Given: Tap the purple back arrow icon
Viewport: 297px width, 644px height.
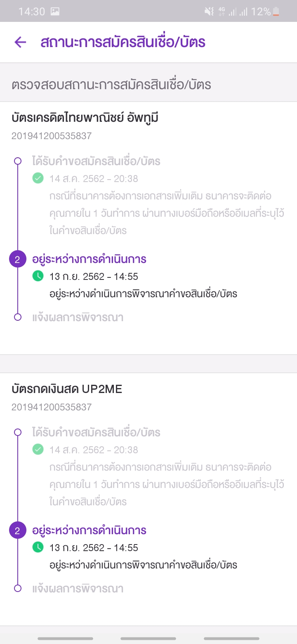Looking at the screenshot, I should click(x=20, y=42).
